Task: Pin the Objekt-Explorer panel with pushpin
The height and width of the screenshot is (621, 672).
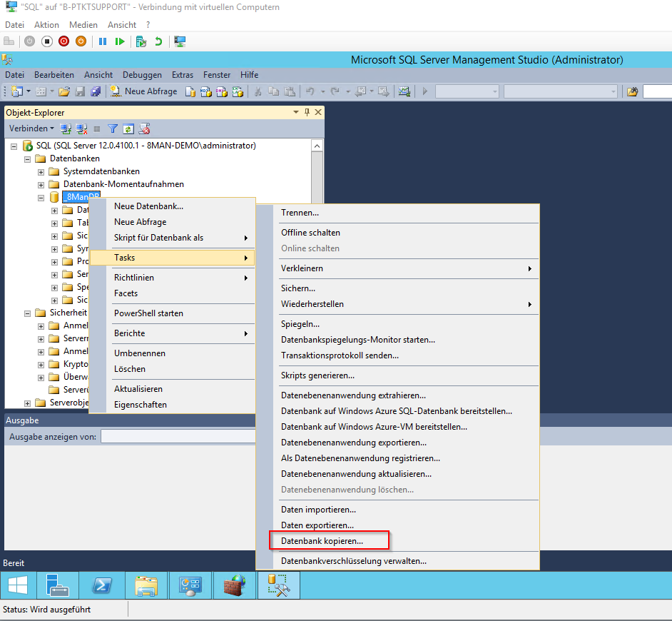Action: 307,113
